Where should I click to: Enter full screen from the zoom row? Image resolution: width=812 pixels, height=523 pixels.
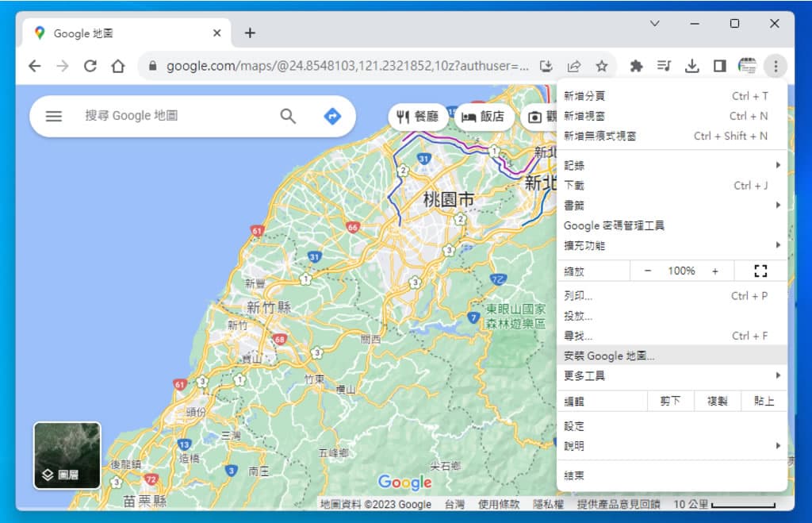(760, 271)
